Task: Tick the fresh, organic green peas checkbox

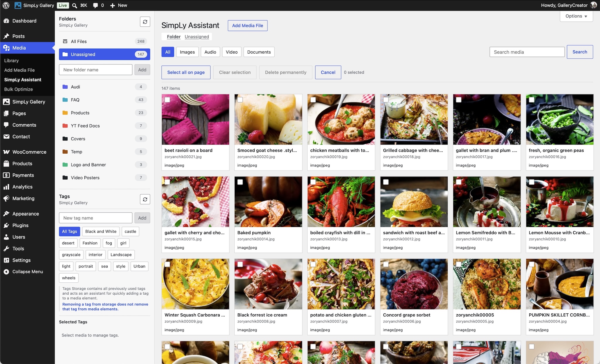Action: (532, 100)
